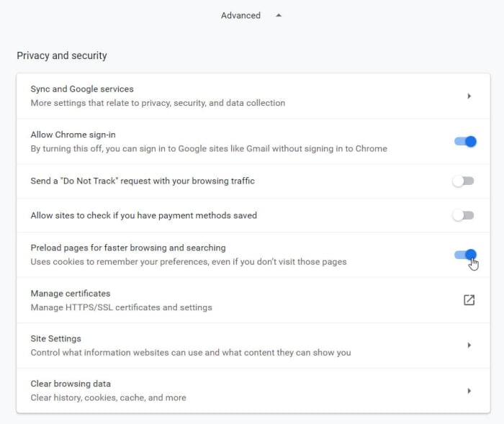Viewport: 504px width, 424px height.
Task: Click the arrow icon beside Clear browsing data
Action: (x=469, y=391)
